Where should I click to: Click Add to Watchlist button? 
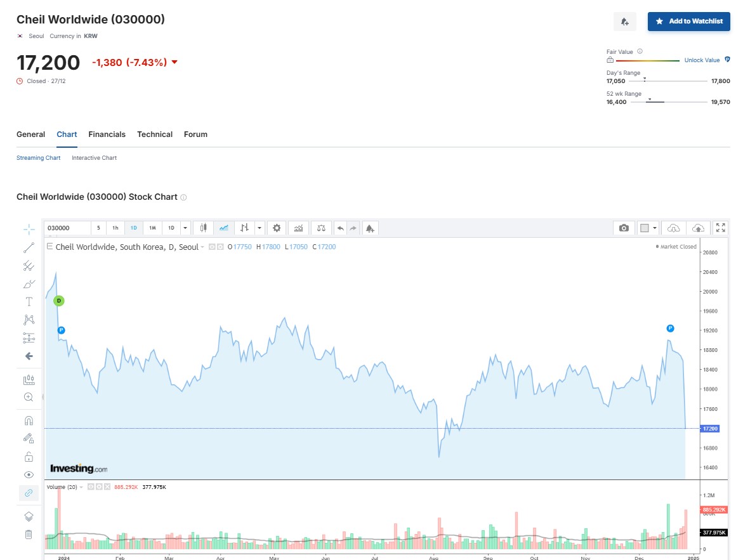tap(689, 22)
